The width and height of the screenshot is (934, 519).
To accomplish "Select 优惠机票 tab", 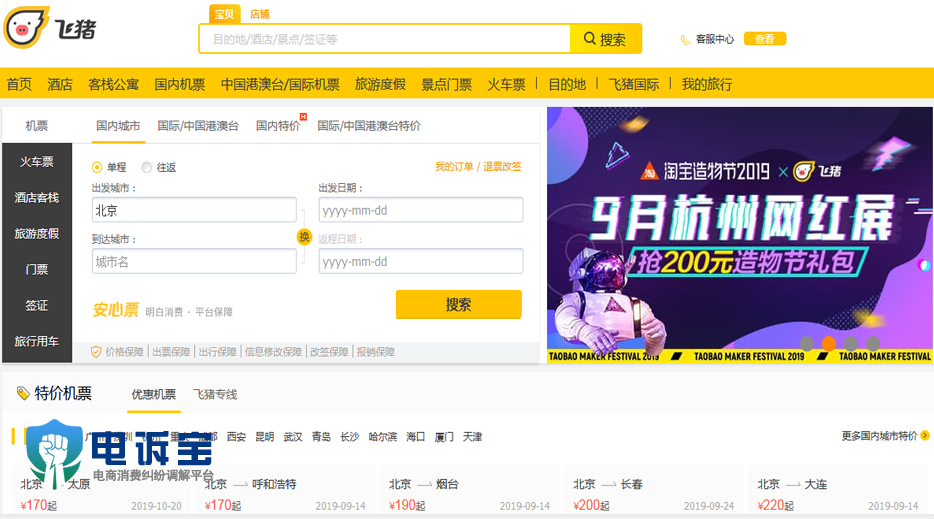I will click(x=154, y=394).
